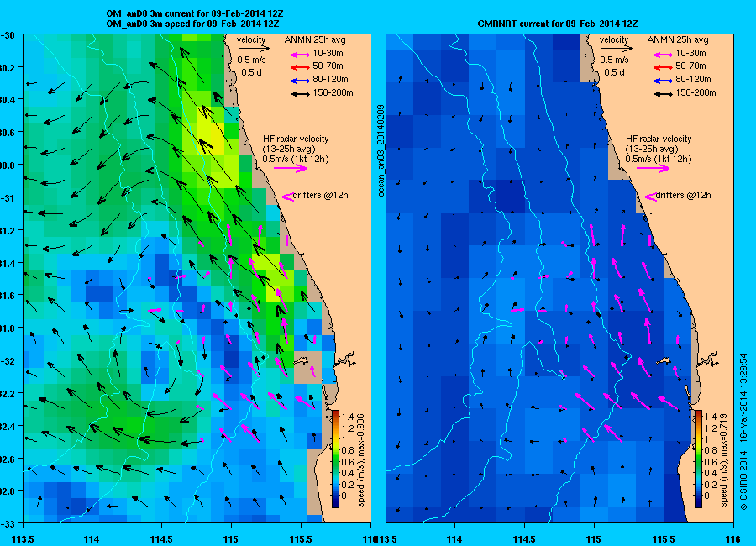Click Rottnest Island outline in the left map
The height and width of the screenshot is (546, 756).
coord(302,360)
